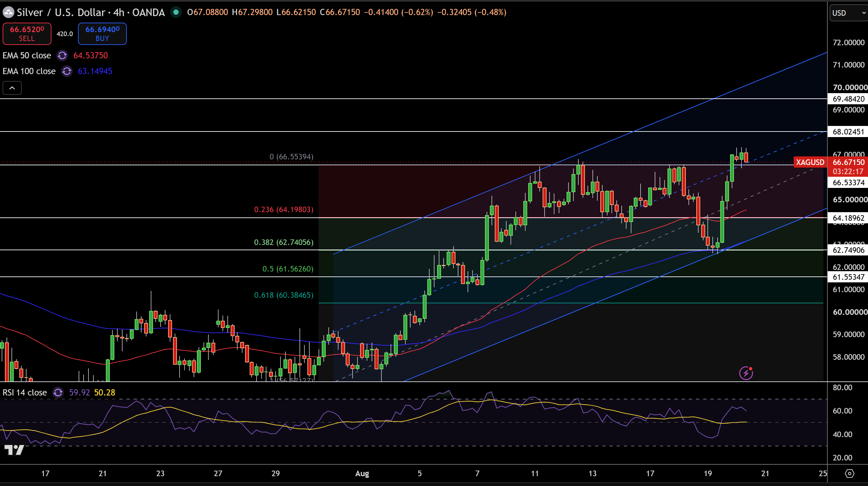Click the 64.18962 price axis label
This screenshot has width=868, height=486.
(x=848, y=218)
